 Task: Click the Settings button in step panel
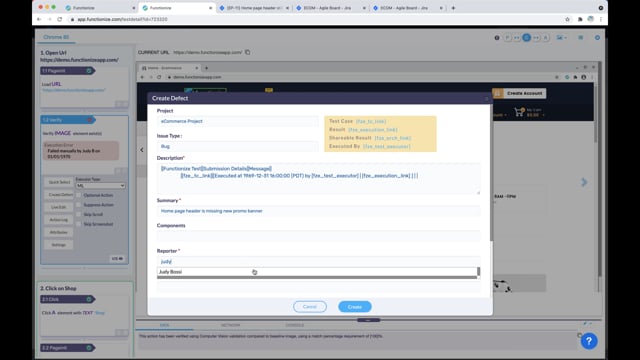(59, 245)
